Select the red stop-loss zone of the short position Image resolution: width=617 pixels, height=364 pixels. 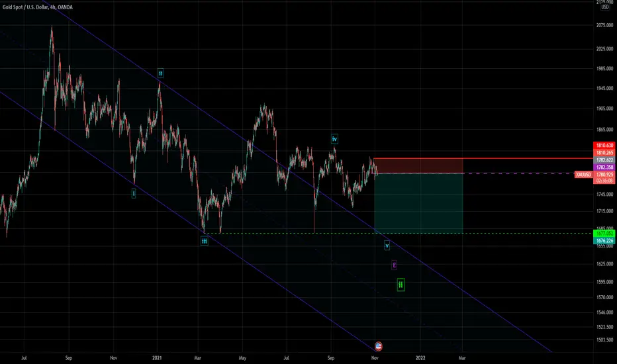pos(418,165)
